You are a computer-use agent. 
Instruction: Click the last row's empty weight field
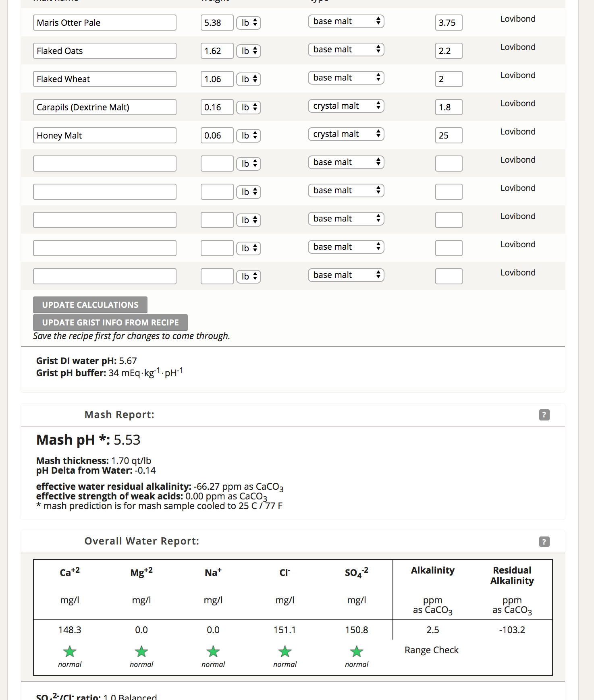[217, 276]
